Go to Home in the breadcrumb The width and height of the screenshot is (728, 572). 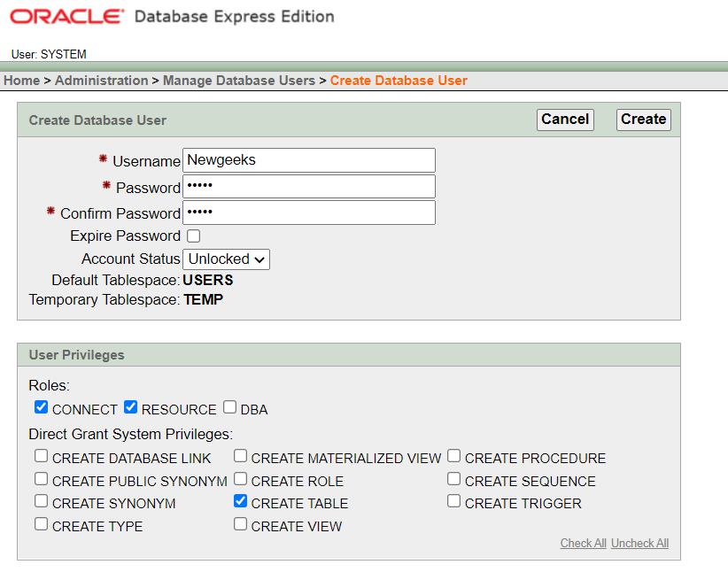click(x=22, y=81)
